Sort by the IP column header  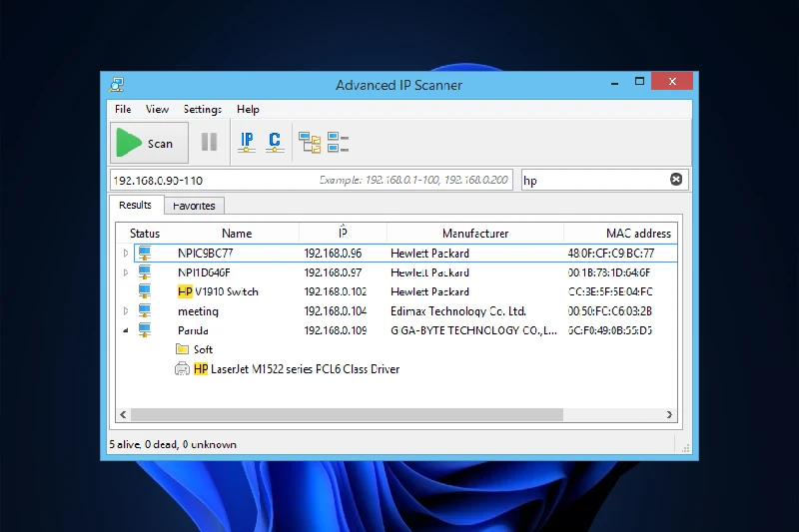click(x=343, y=234)
